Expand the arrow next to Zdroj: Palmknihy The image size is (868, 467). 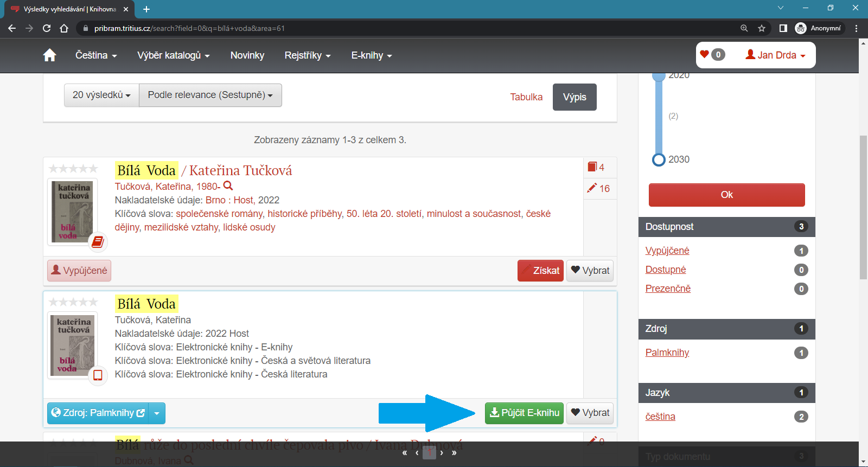pos(157,413)
